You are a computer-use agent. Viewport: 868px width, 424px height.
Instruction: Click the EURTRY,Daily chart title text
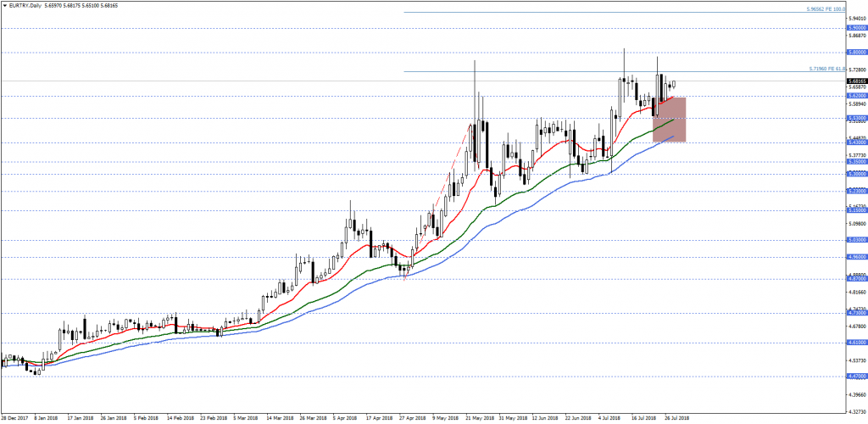click(25, 6)
